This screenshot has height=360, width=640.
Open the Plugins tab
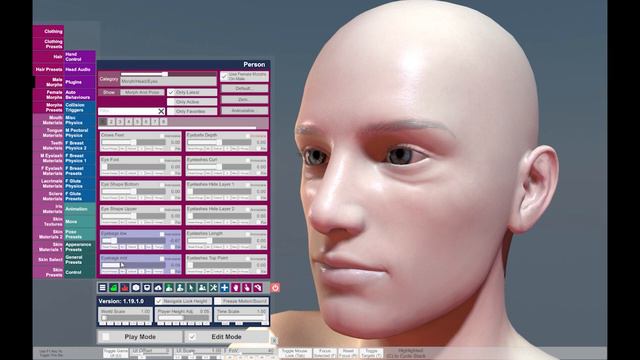pos(80,82)
